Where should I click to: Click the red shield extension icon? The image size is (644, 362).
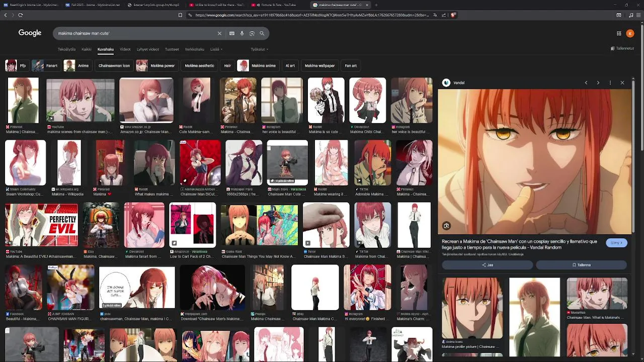click(453, 15)
